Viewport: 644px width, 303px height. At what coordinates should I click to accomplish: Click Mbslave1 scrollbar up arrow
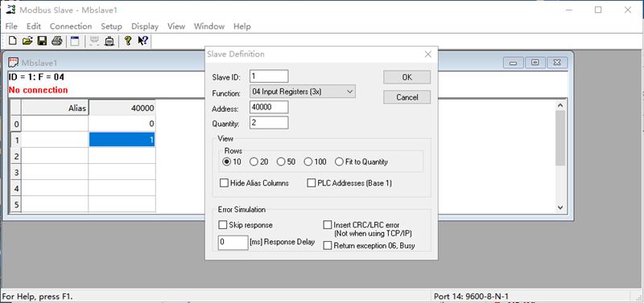[x=560, y=105]
